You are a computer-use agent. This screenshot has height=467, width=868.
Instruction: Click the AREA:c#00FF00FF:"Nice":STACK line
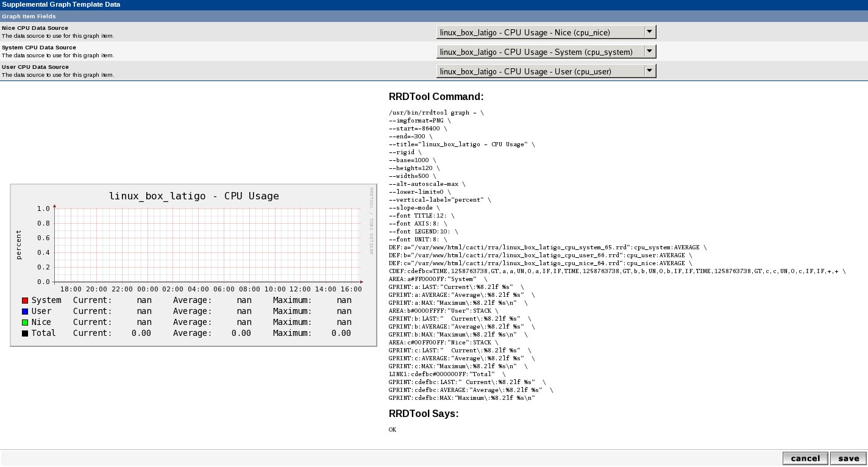444,343
